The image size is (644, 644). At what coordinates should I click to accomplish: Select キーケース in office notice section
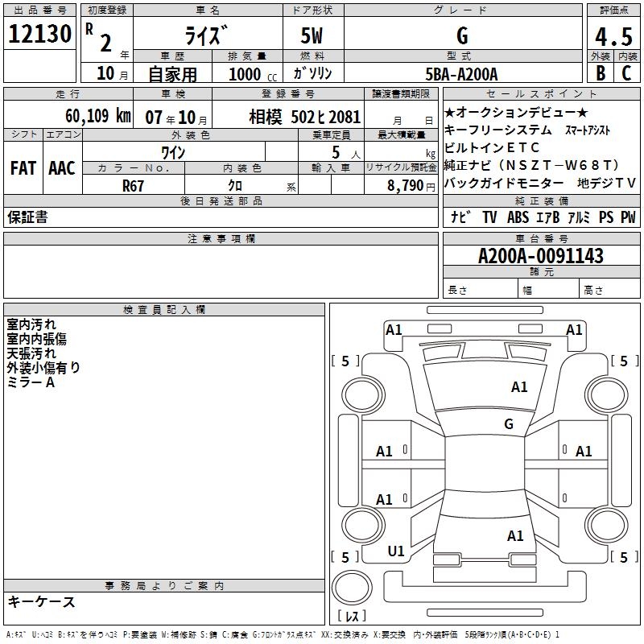click(42, 601)
